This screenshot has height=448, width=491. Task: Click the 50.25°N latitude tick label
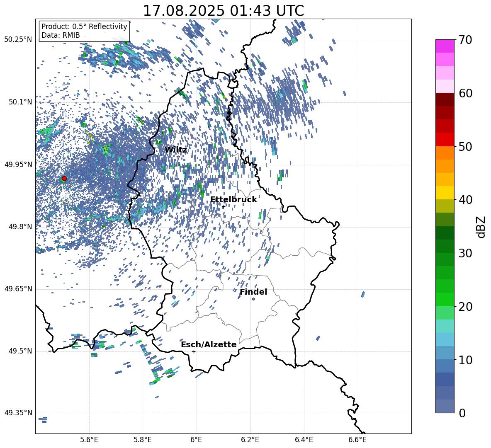tap(18, 40)
